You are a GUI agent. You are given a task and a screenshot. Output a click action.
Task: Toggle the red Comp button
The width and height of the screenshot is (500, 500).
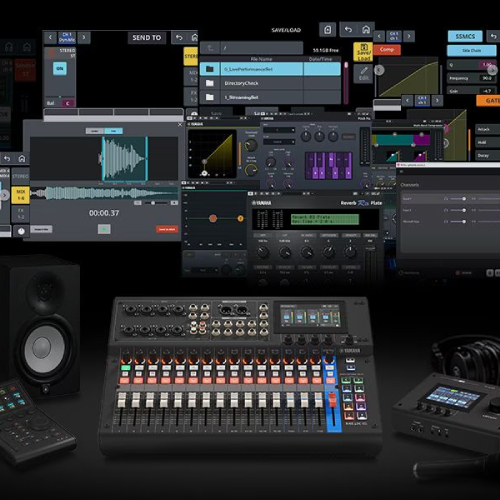(x=387, y=50)
